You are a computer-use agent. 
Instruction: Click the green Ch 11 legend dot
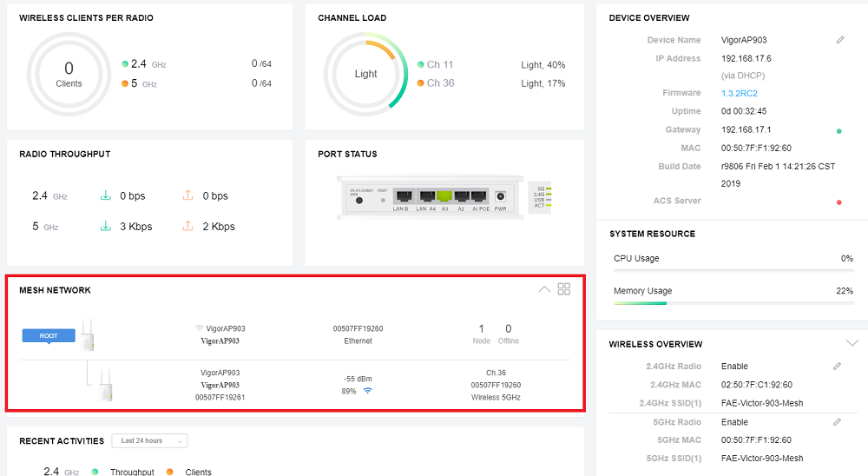tap(421, 65)
